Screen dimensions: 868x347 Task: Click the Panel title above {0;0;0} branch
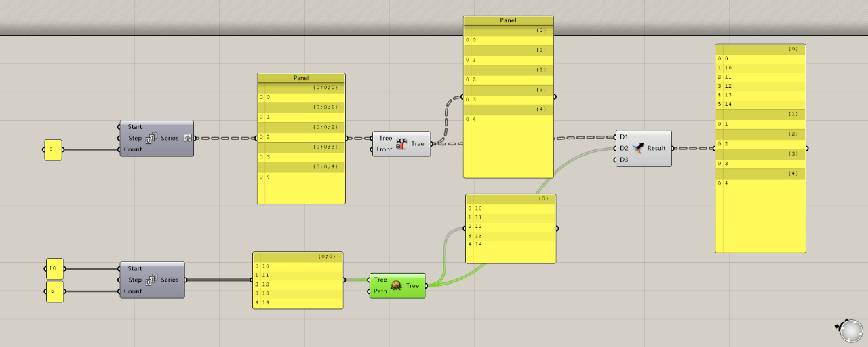tap(301, 78)
